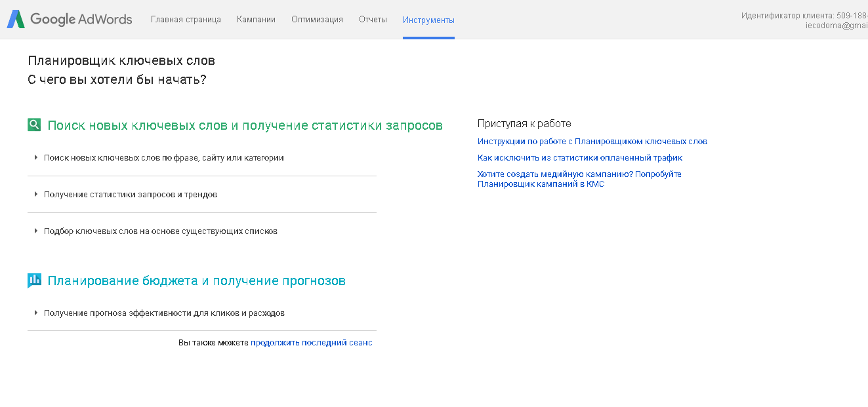Image resolution: width=868 pixels, height=407 pixels.
Task: Open the "Оптимизация" tab
Action: [317, 19]
